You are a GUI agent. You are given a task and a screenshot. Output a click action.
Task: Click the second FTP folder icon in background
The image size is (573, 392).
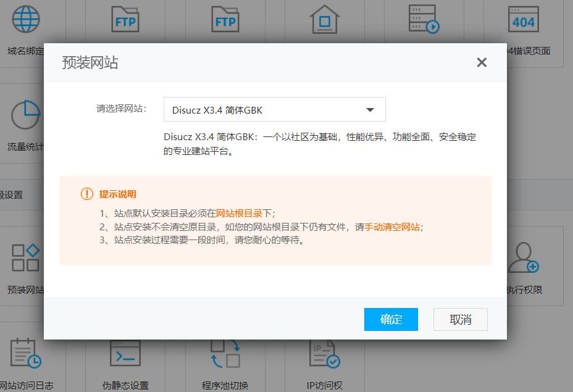(x=225, y=19)
